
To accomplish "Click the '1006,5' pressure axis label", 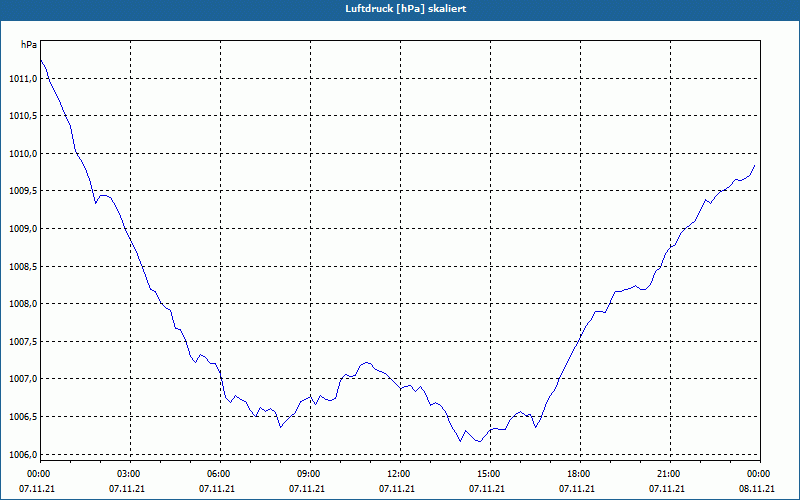I will (x=23, y=416).
